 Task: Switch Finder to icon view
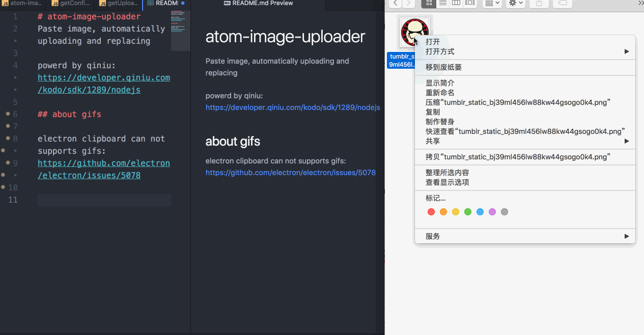click(x=429, y=4)
